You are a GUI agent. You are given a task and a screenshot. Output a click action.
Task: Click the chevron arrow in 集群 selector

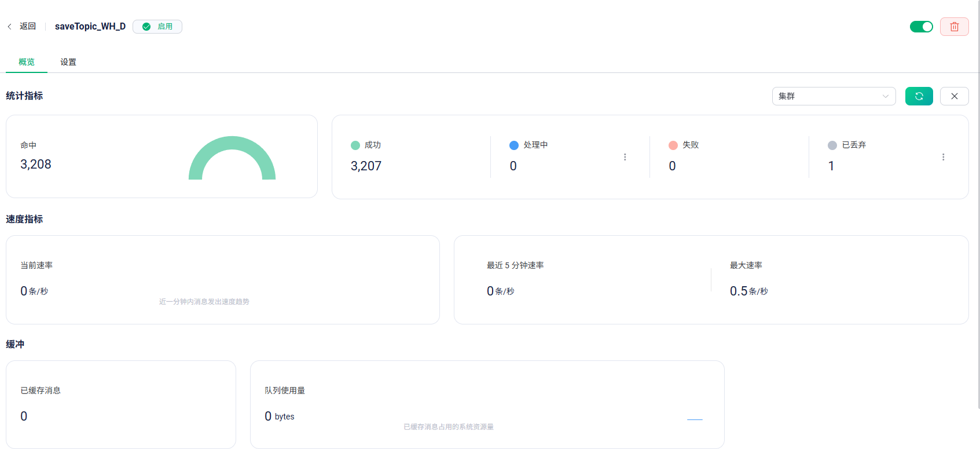885,96
